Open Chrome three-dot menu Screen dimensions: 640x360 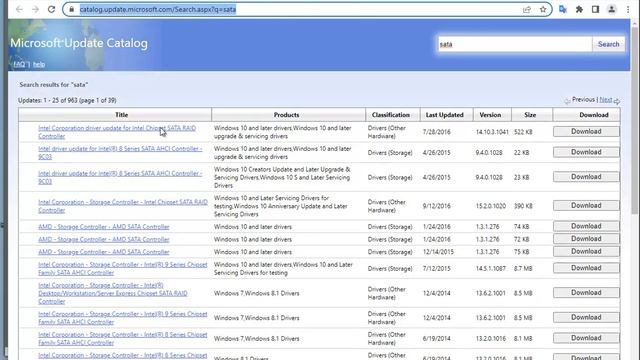(x=628, y=9)
